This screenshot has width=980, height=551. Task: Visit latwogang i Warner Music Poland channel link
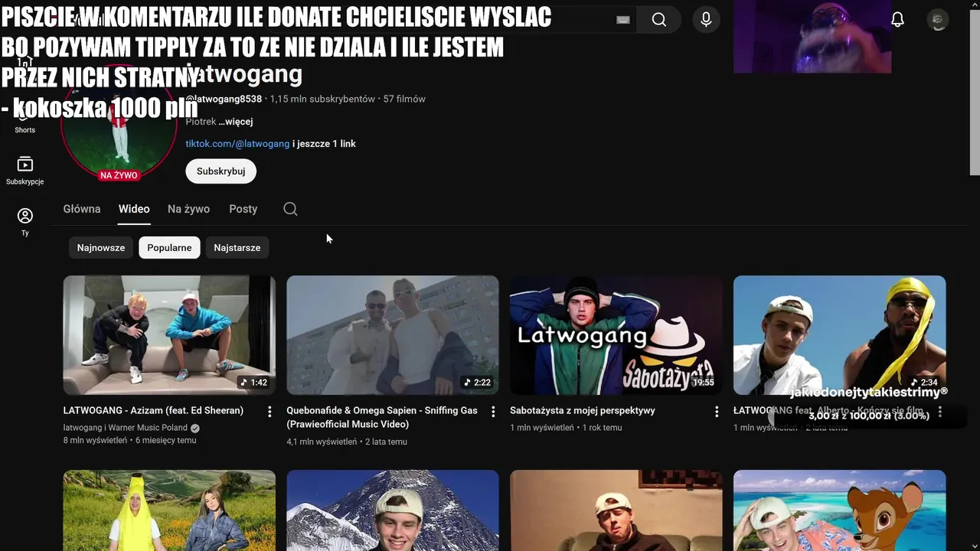coord(126,428)
